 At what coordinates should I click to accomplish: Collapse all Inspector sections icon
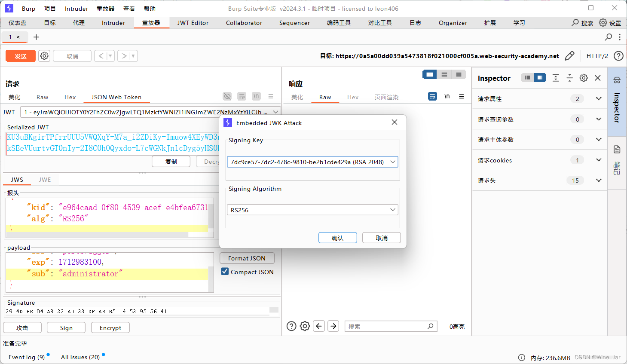[569, 78]
